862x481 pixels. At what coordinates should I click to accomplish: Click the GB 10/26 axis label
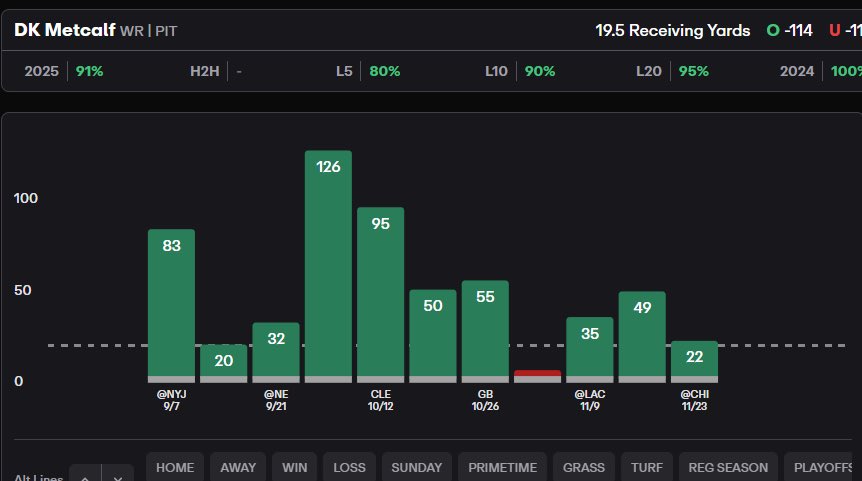point(485,400)
